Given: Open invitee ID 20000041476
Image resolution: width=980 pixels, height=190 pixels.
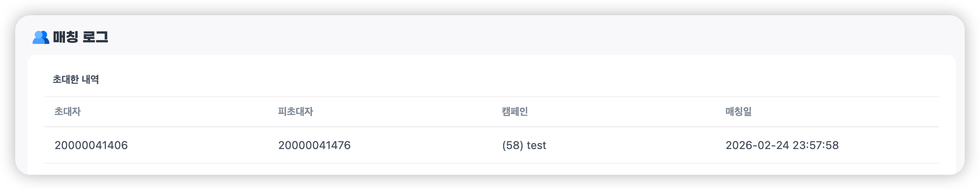Looking at the screenshot, I should (x=314, y=146).
